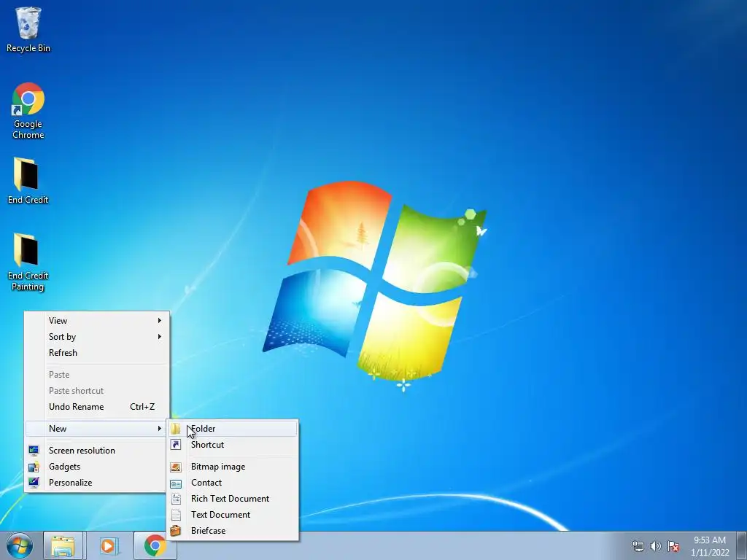
Task: Select the End Credit folder icon
Action: coord(28,181)
